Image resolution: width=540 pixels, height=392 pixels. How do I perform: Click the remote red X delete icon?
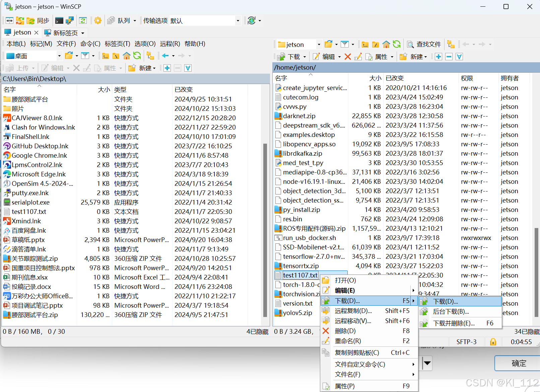coord(348,57)
